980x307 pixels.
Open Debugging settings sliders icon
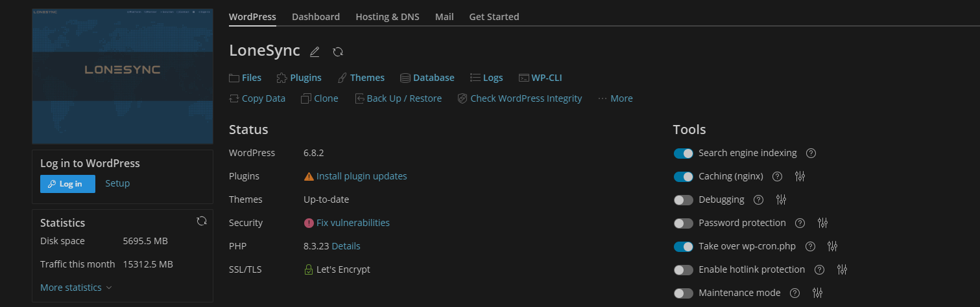[x=781, y=199]
